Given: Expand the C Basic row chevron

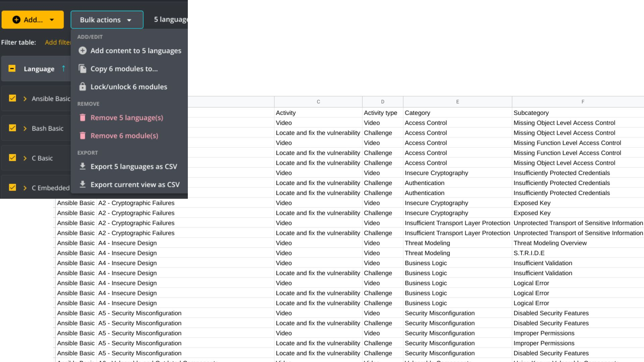Looking at the screenshot, I should coord(24,158).
